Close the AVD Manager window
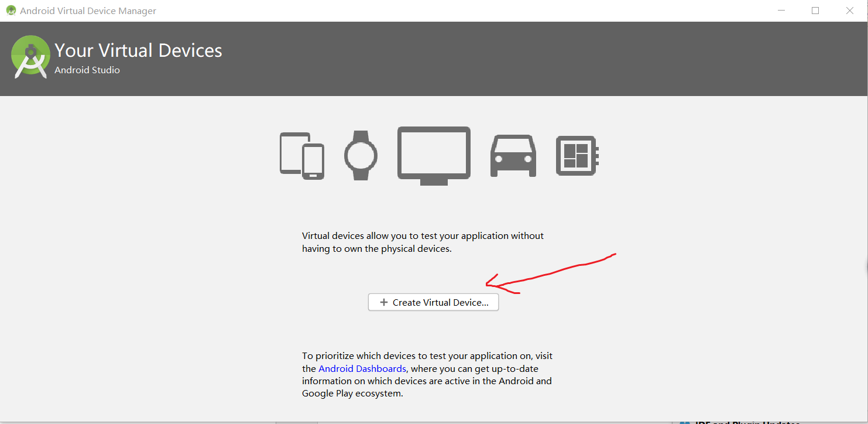This screenshot has height=424, width=868. coord(850,11)
